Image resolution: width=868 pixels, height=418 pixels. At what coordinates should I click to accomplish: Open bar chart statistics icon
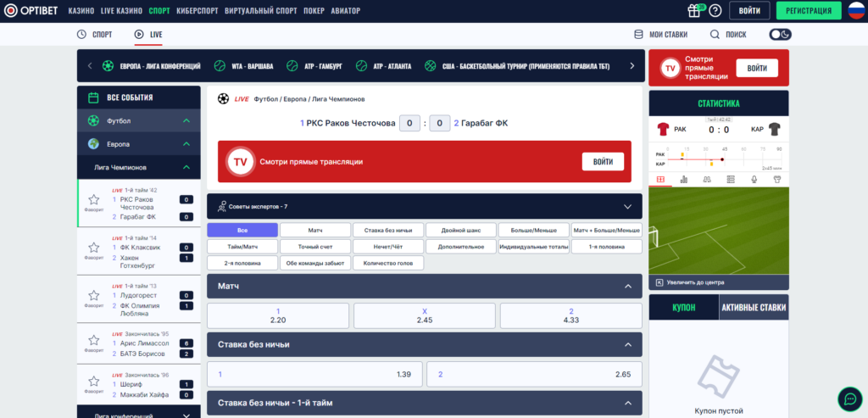point(684,180)
